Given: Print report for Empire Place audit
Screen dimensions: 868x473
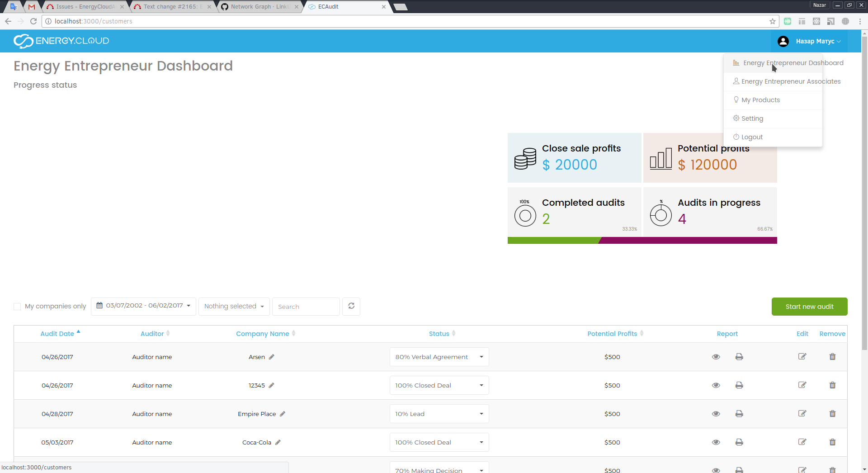Looking at the screenshot, I should point(739,414).
